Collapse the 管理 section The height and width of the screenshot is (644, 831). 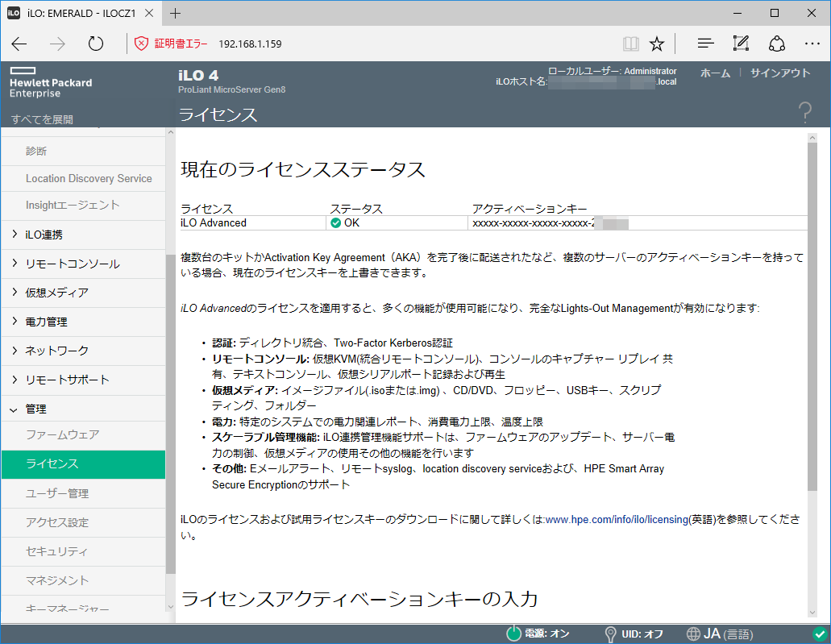[83, 409]
